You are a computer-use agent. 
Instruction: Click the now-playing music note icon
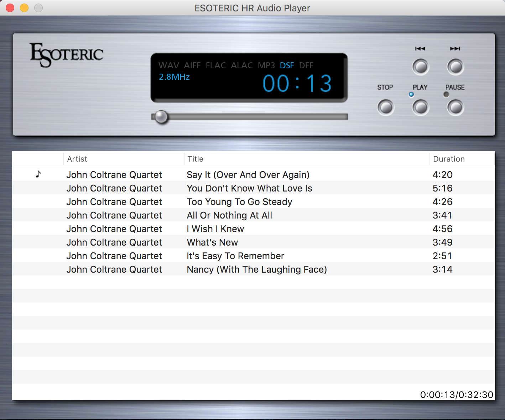pos(38,174)
